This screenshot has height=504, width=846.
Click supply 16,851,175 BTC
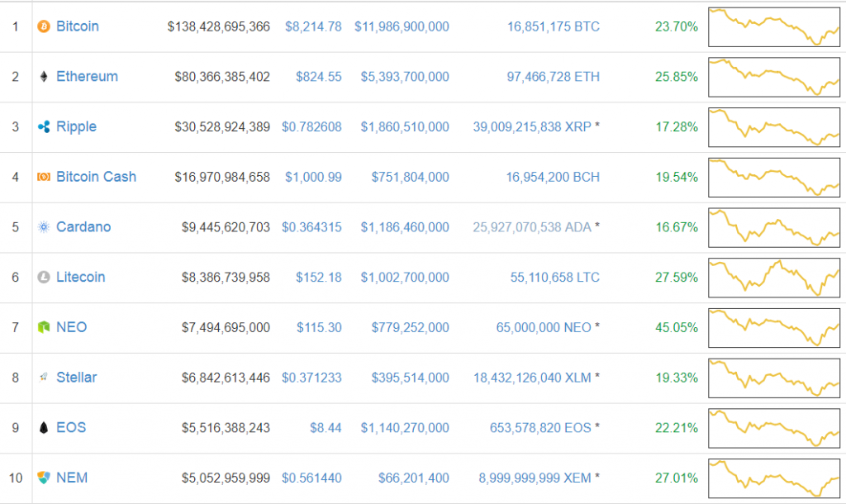553,26
